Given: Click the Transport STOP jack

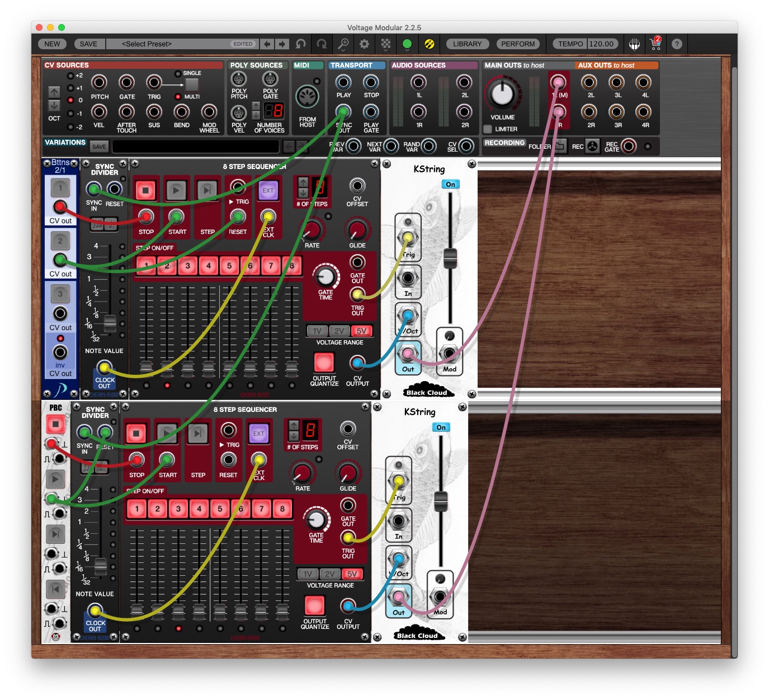Looking at the screenshot, I should pyautogui.click(x=371, y=82).
